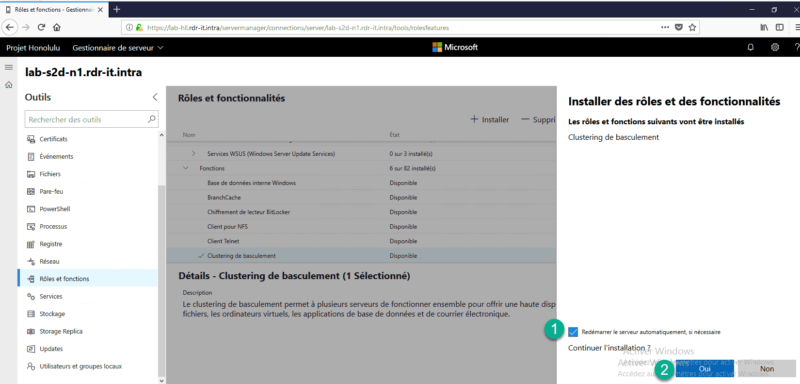This screenshot has width=800, height=384.
Task: Select Client pour NFS row
Action: pos(361,226)
